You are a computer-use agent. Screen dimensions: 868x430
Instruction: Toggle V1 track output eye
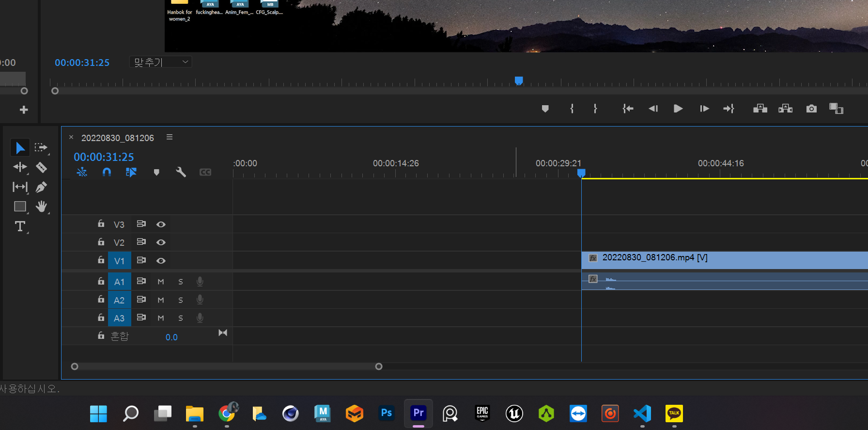tap(161, 261)
